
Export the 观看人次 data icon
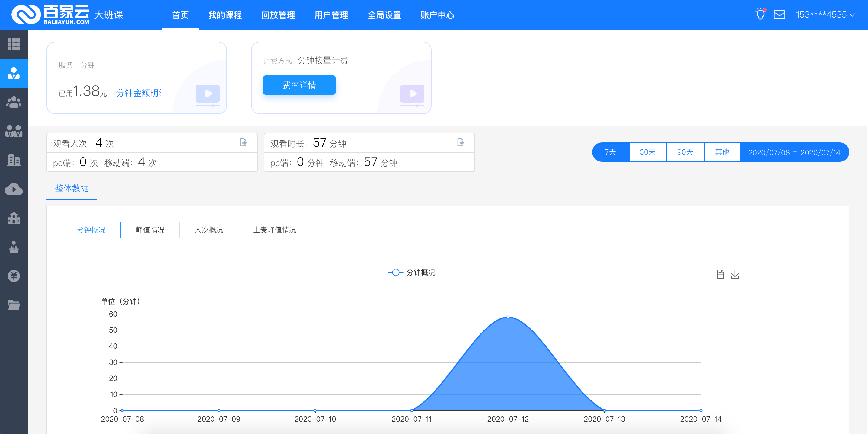click(x=243, y=142)
